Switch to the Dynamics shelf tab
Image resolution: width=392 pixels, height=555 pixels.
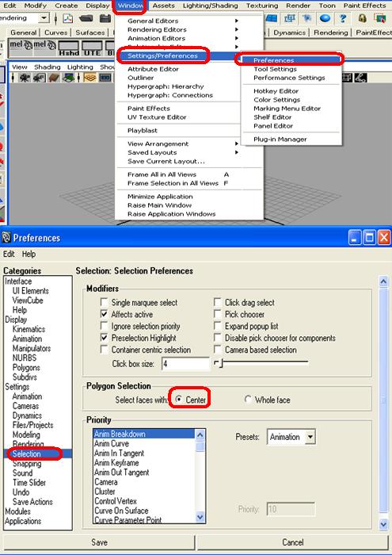pyautogui.click(x=289, y=33)
